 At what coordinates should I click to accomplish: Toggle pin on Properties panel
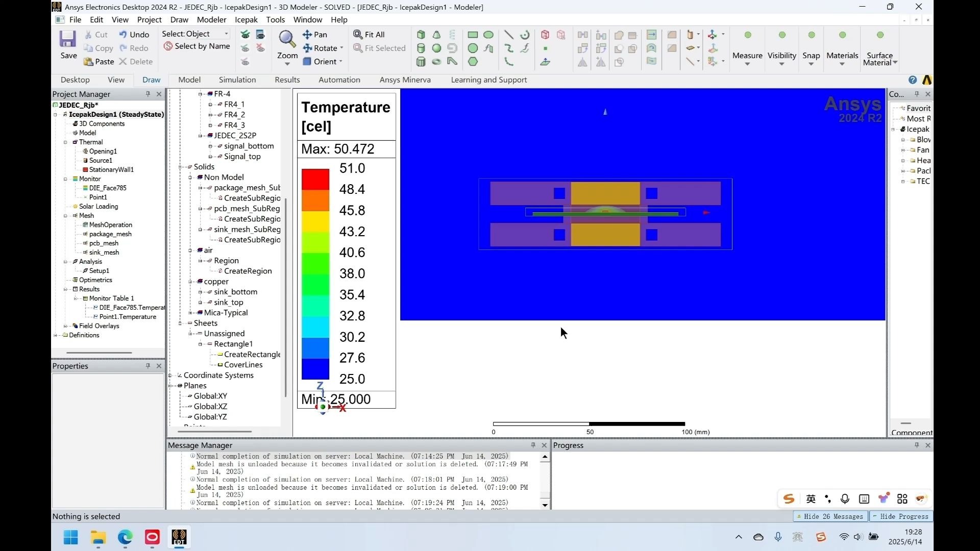pos(148,366)
